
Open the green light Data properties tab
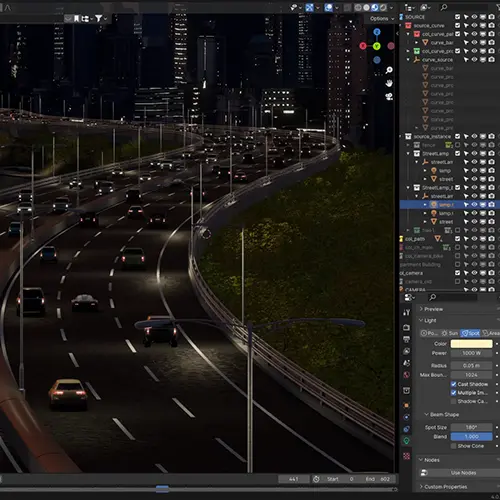pyautogui.click(x=406, y=441)
